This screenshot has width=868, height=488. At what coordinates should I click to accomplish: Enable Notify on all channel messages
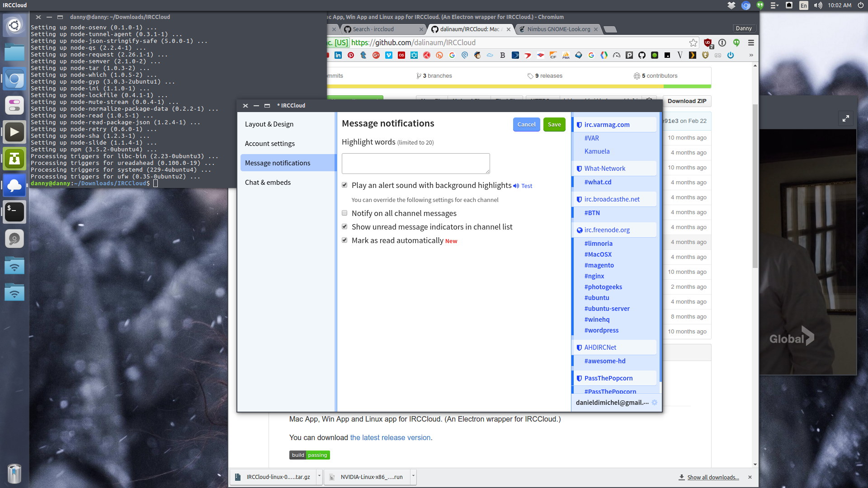(x=344, y=213)
